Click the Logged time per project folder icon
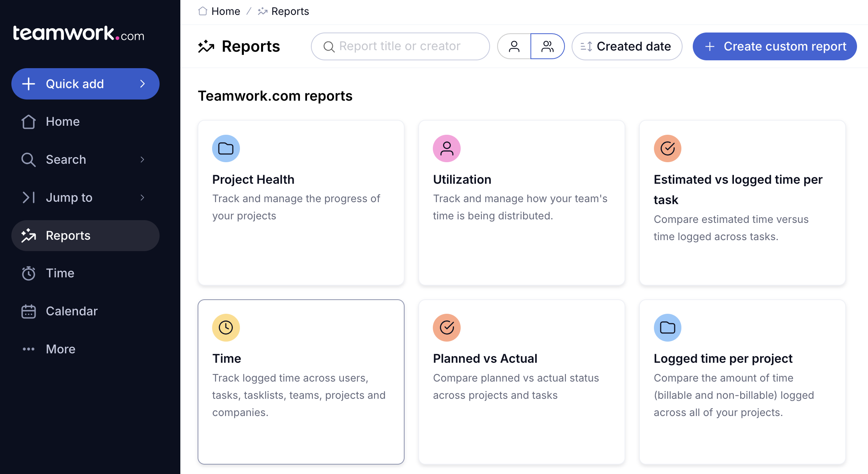 [667, 327]
